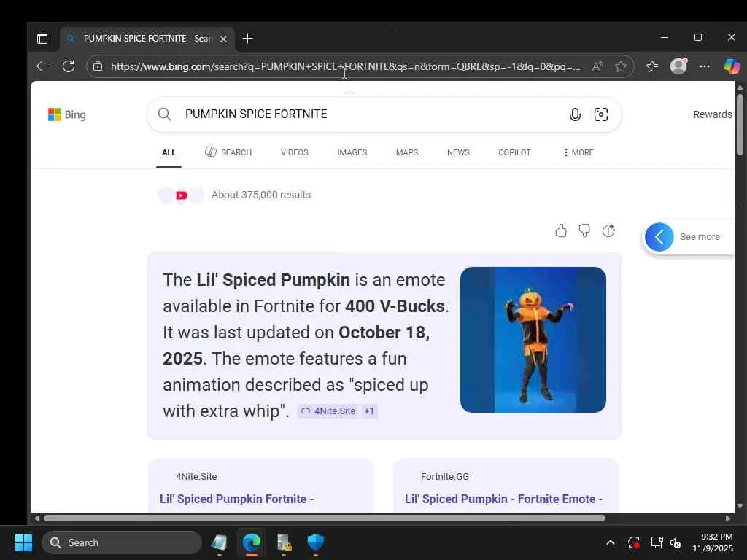
Task: Switch to the VIDEOS tab
Action: (295, 152)
